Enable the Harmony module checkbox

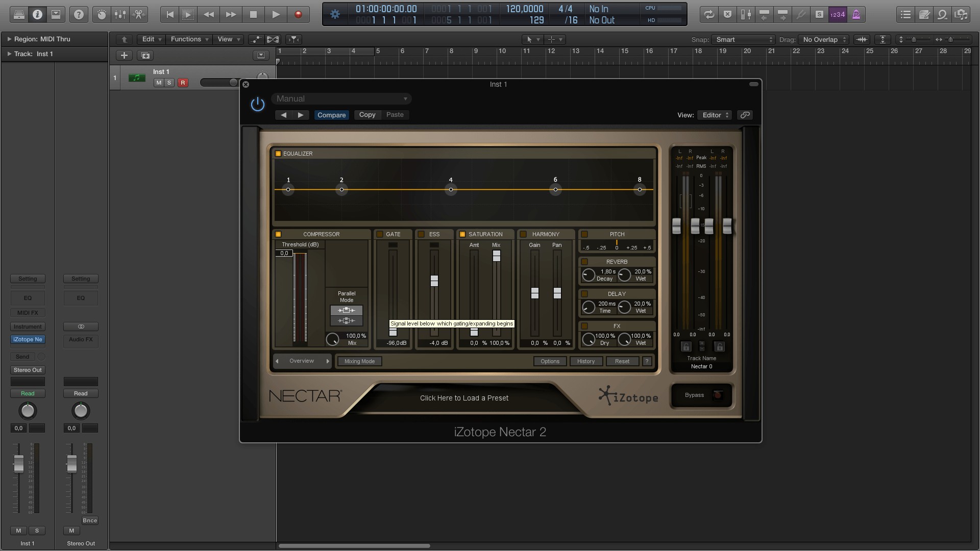point(523,234)
